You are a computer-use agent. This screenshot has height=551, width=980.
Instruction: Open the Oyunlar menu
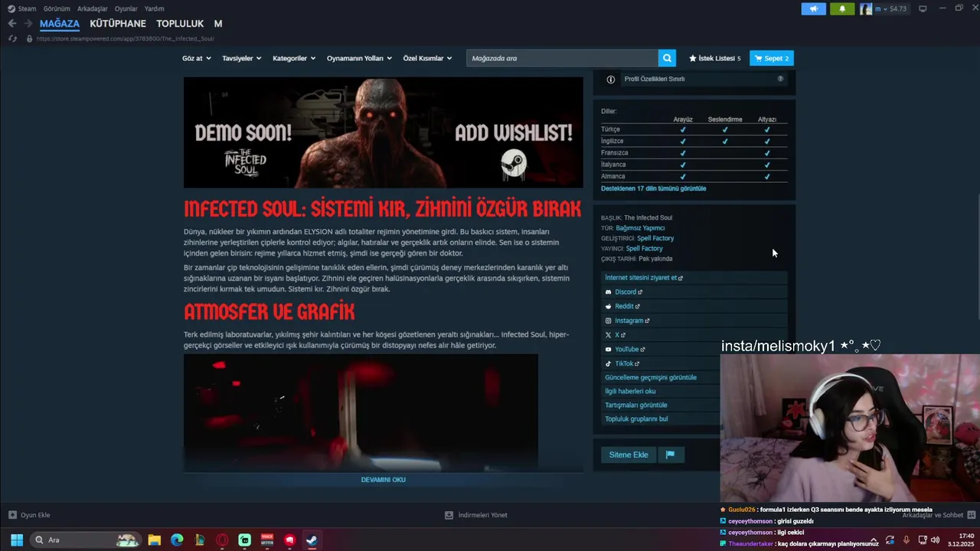126,8
